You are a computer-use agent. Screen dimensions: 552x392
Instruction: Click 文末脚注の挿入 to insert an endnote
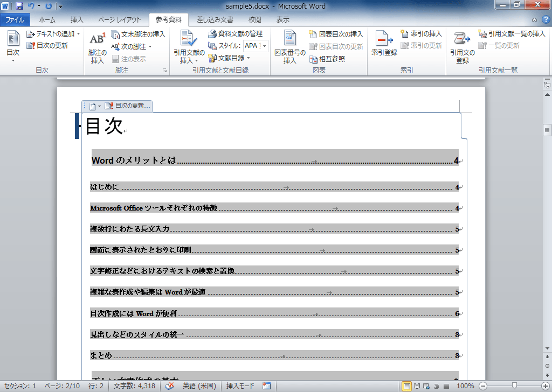pyautogui.click(x=138, y=34)
